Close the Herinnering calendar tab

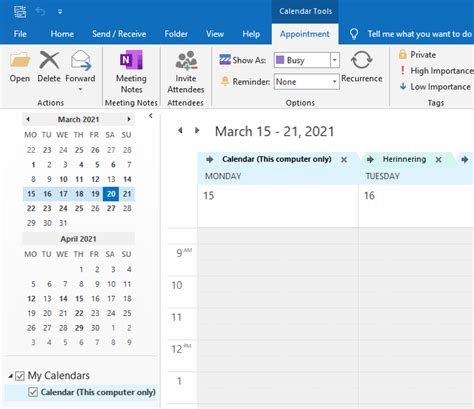(439, 160)
